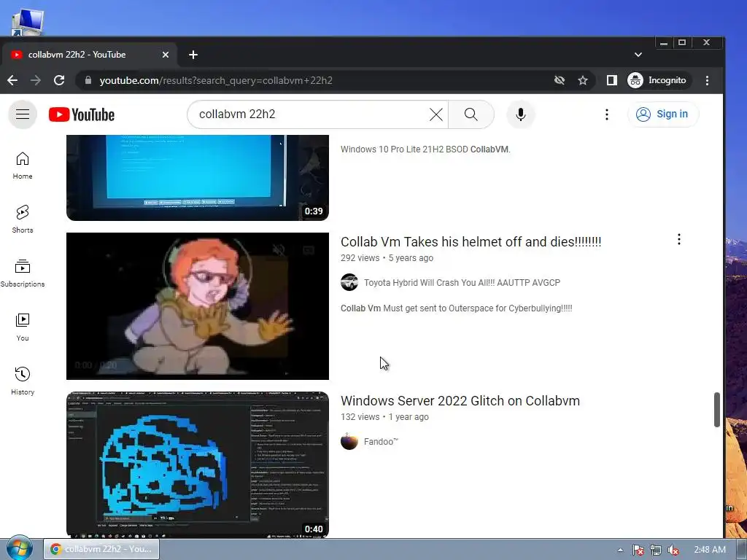Open the Home sidebar item
The width and height of the screenshot is (747, 560).
[x=23, y=166]
